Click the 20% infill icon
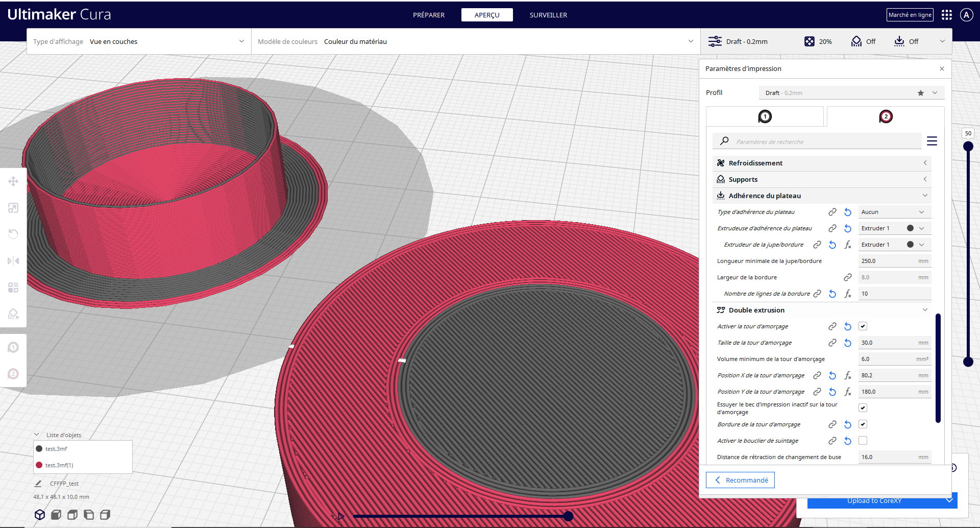This screenshot has height=528, width=980. tap(810, 41)
